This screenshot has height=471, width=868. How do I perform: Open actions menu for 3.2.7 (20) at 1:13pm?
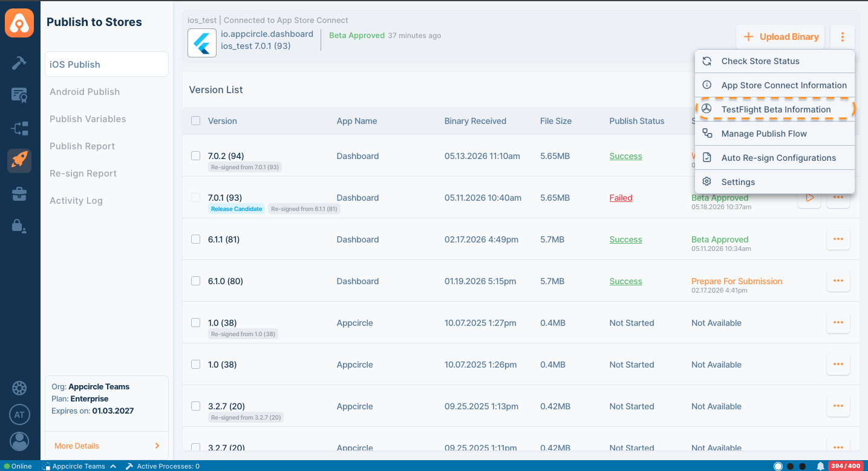838,406
